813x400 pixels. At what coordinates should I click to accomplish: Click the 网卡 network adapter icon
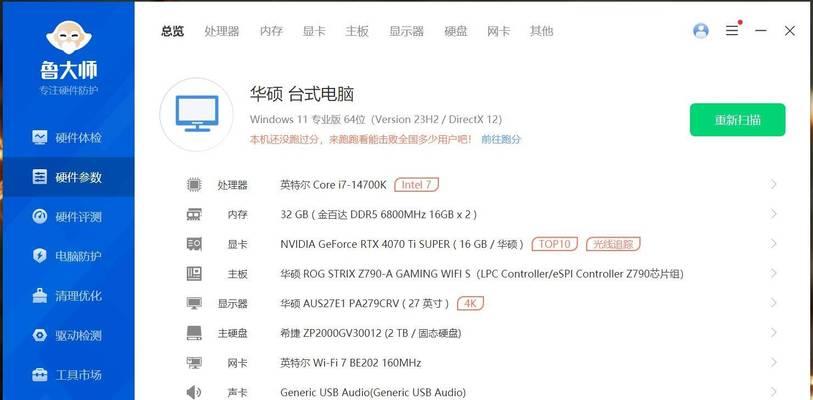194,362
